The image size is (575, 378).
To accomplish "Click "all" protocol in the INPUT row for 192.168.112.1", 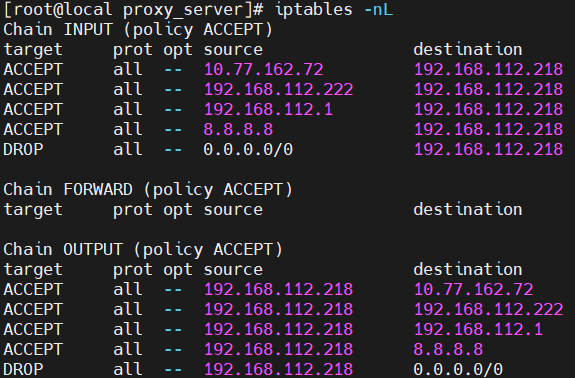I will click(x=128, y=110).
